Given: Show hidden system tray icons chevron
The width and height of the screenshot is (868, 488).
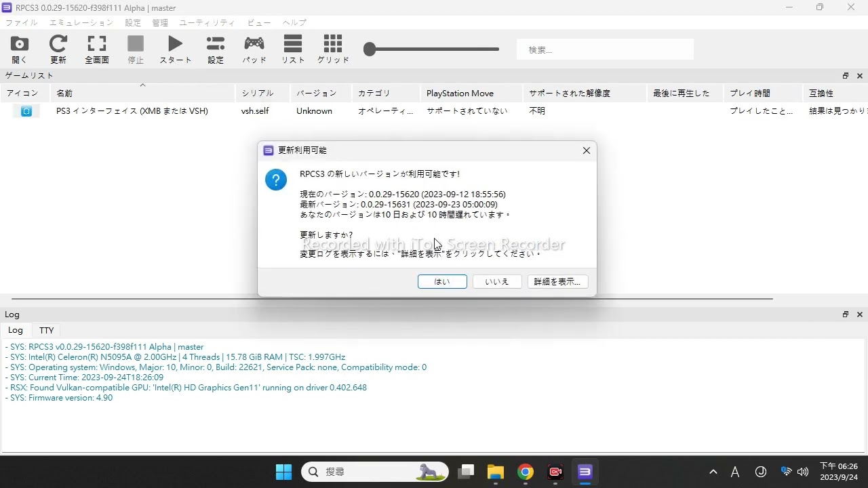Looking at the screenshot, I should (x=713, y=472).
